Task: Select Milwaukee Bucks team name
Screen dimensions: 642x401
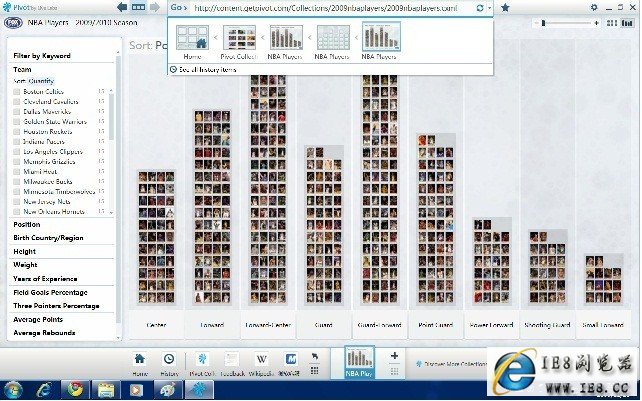Action: tap(48, 181)
